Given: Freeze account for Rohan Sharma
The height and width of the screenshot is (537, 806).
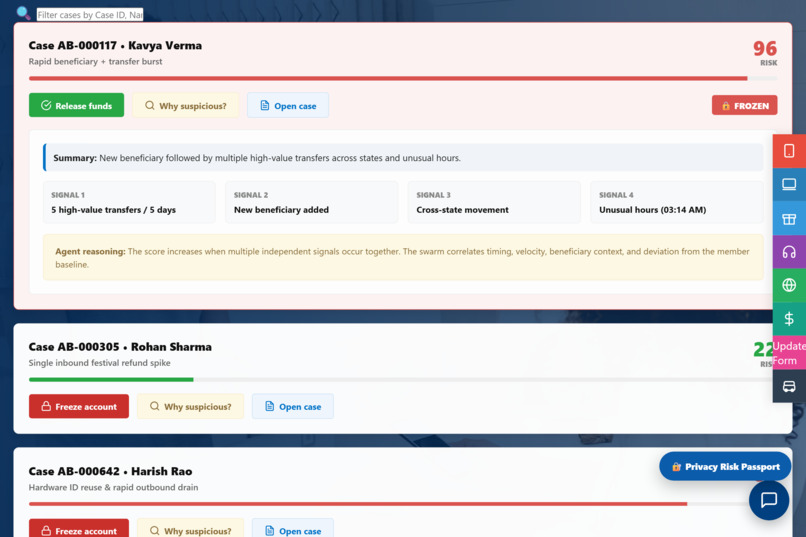Looking at the screenshot, I should click(79, 406).
